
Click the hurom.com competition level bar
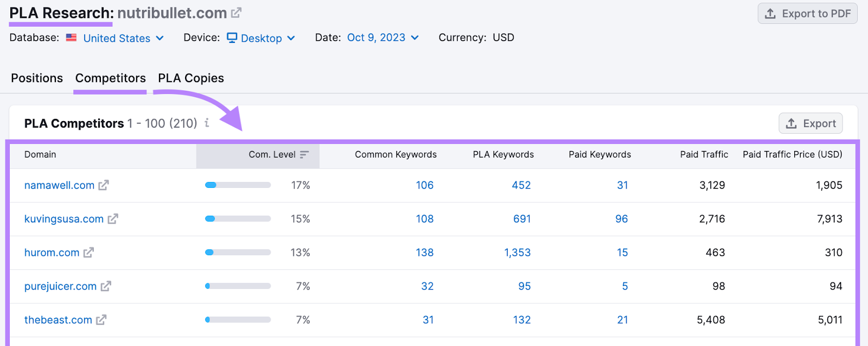coord(238,253)
